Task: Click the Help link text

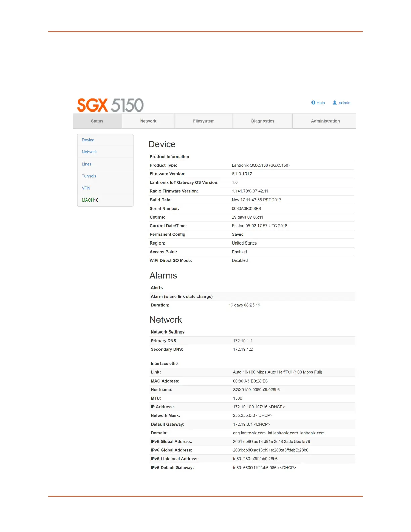Action: pos(321,103)
